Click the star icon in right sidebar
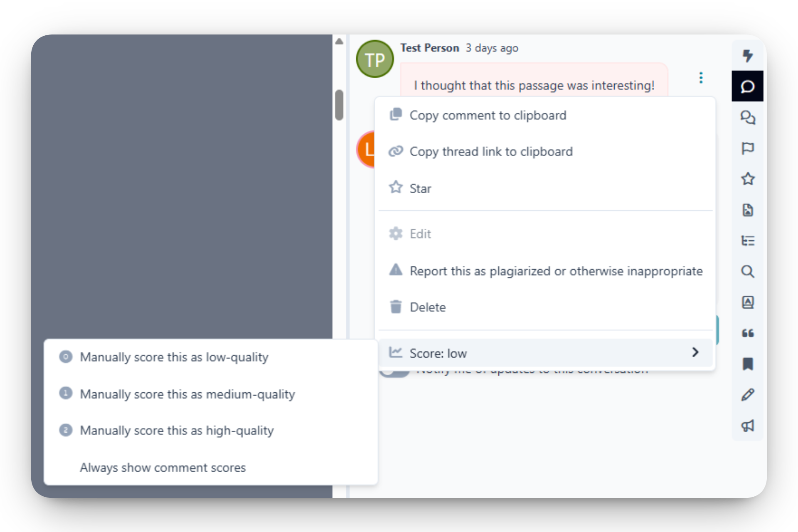The width and height of the screenshot is (798, 532). [x=747, y=179]
